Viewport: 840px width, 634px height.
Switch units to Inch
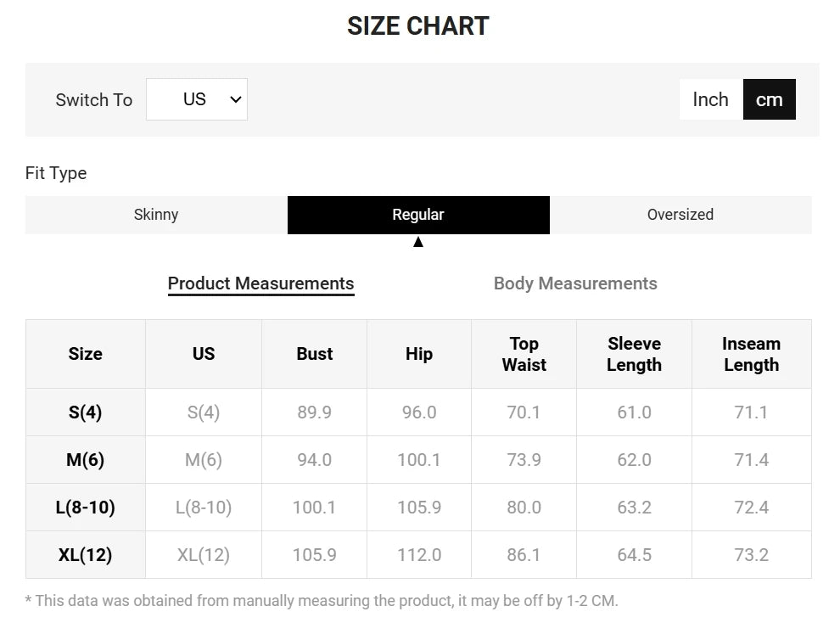(710, 99)
